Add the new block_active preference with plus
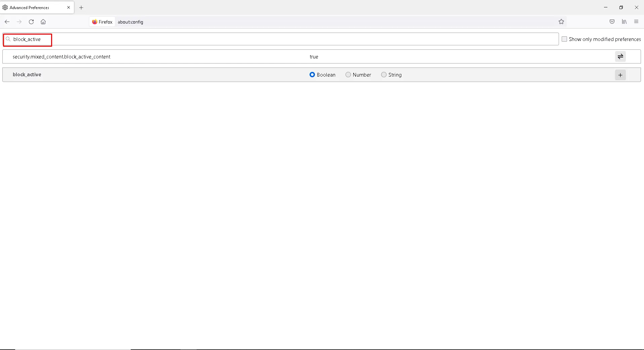The width and height of the screenshot is (644, 350). (620, 75)
